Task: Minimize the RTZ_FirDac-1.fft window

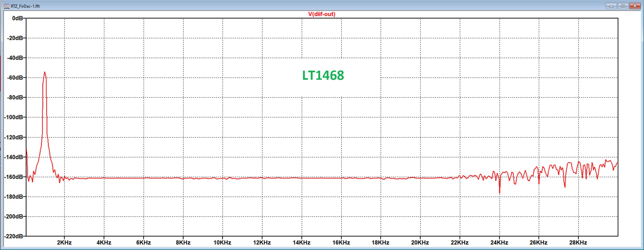Action: pos(611,6)
